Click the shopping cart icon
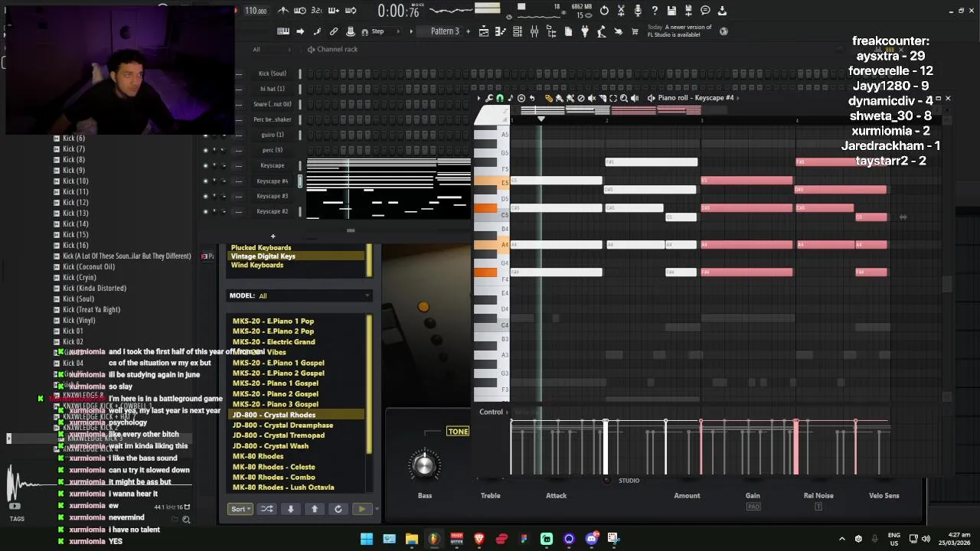Viewport: 980px width, 551px height. point(635,31)
